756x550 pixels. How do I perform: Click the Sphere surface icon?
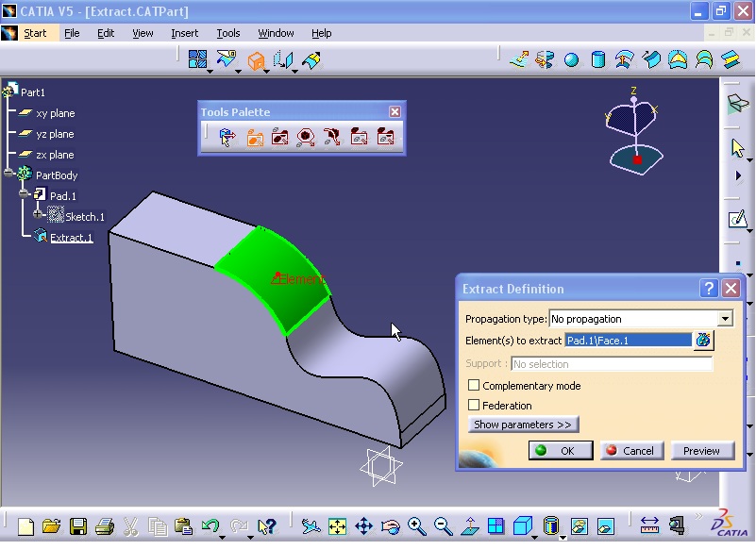point(571,60)
